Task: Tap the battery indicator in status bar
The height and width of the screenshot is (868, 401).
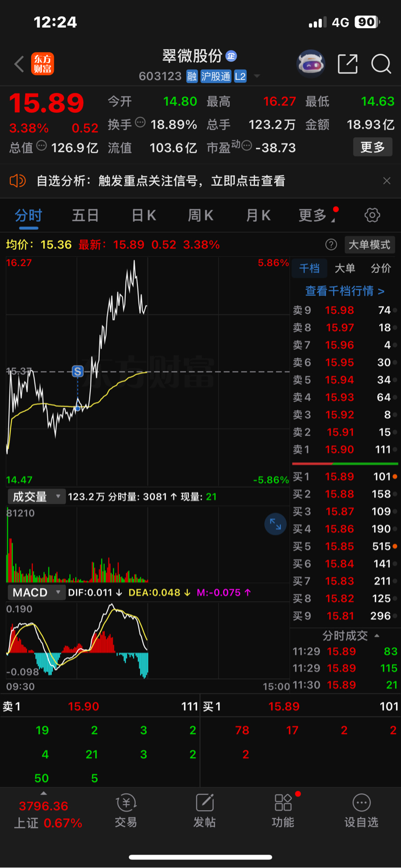Action: (368, 22)
